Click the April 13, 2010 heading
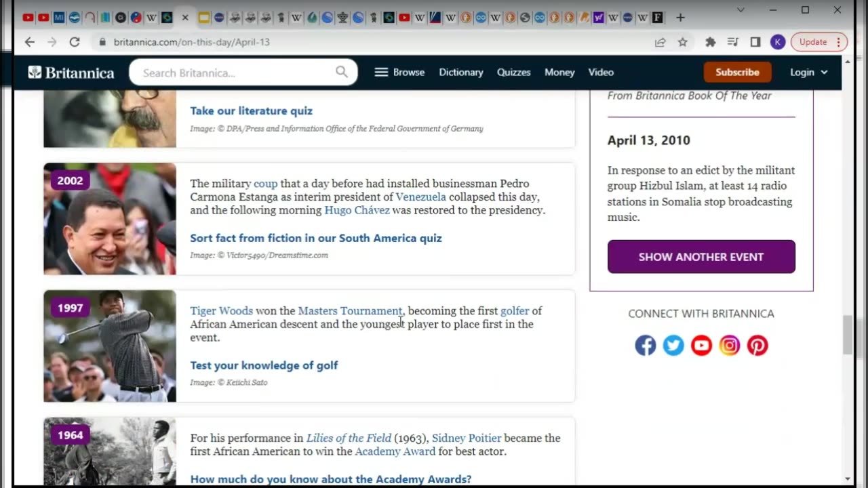 649,140
